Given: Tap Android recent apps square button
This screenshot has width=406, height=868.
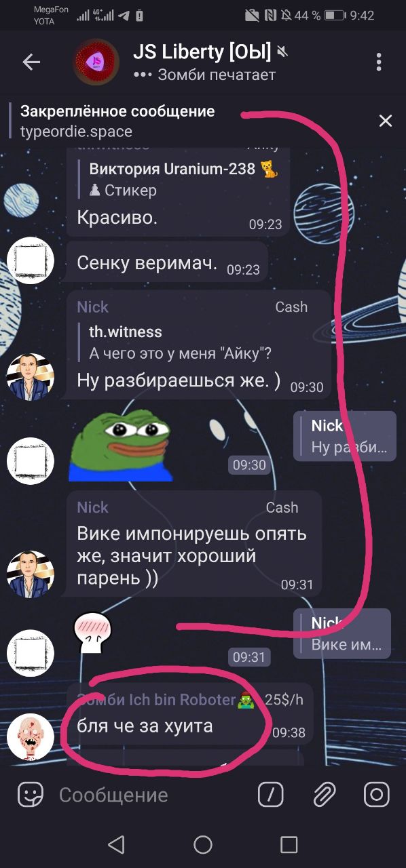Looking at the screenshot, I should click(x=289, y=844).
